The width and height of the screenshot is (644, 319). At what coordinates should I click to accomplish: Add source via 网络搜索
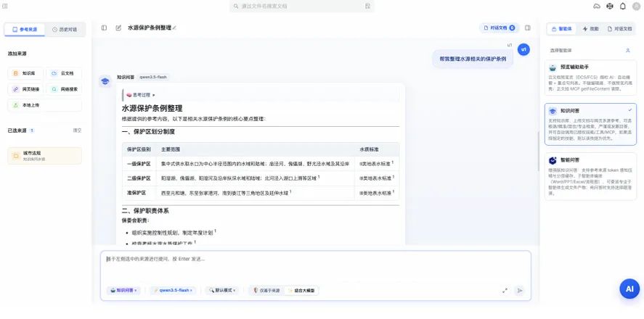pos(64,89)
